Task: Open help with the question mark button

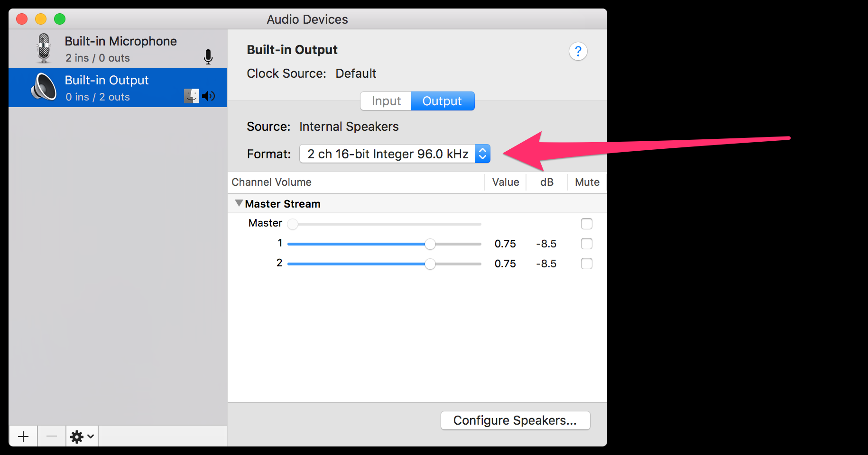Action: (578, 51)
